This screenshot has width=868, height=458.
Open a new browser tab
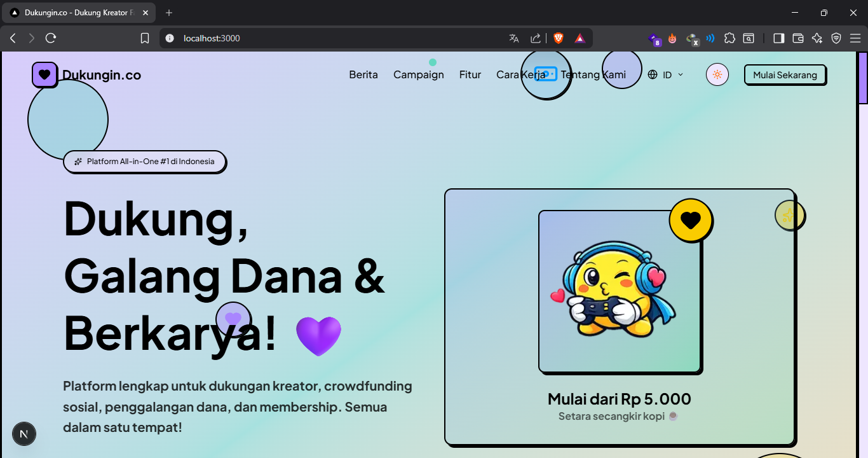click(x=169, y=13)
